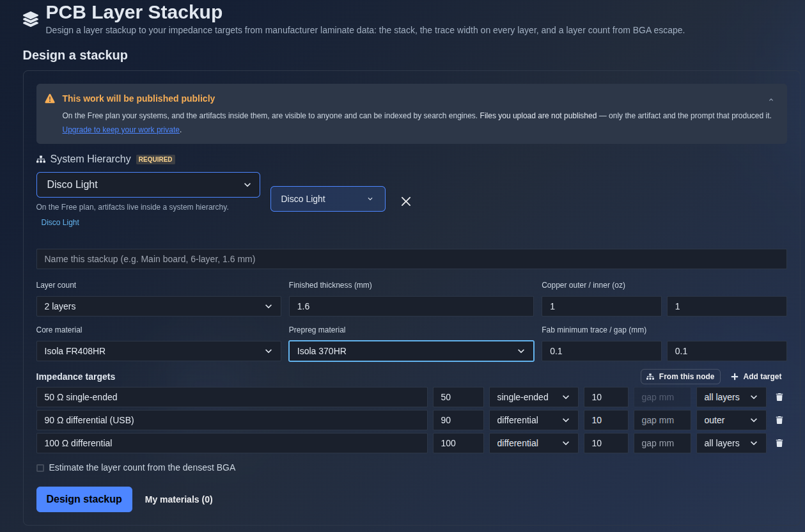Enable estimating layer count from densest BGA
The width and height of the screenshot is (805, 532).
(x=40, y=468)
